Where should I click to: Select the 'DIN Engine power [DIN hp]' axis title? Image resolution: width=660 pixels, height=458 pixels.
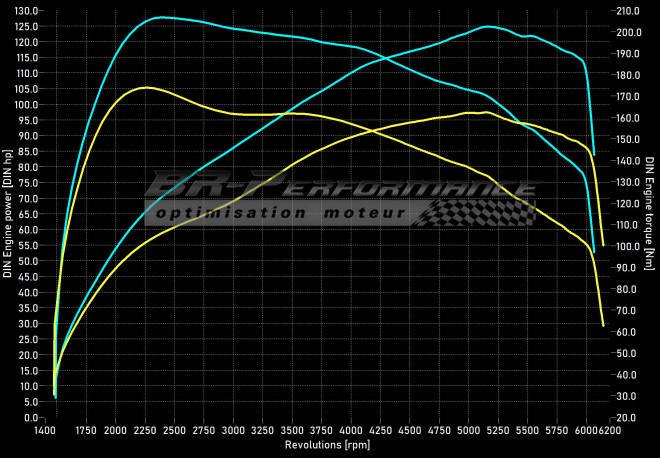coord(9,214)
